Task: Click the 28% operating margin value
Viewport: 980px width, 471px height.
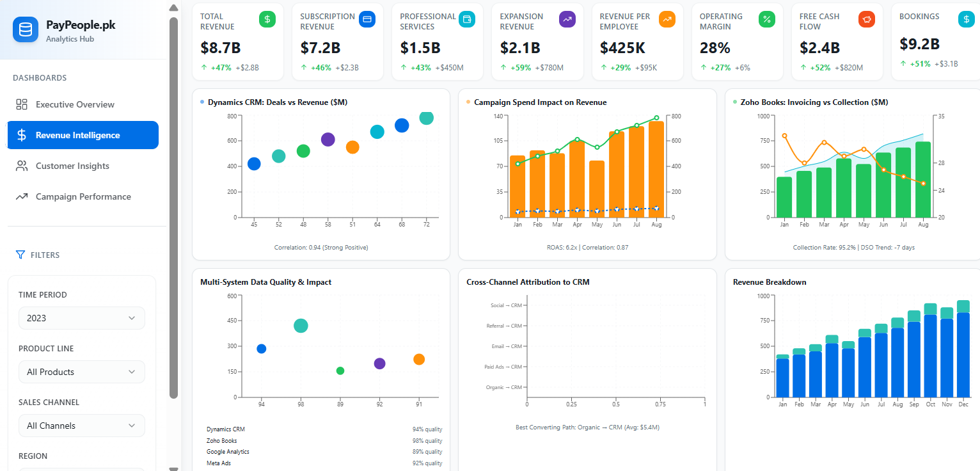Action: (x=715, y=48)
